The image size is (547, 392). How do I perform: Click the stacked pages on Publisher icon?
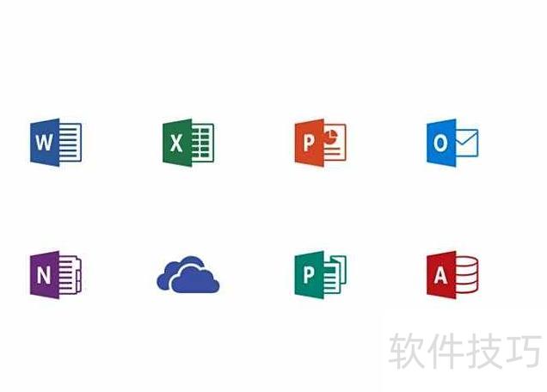point(335,275)
